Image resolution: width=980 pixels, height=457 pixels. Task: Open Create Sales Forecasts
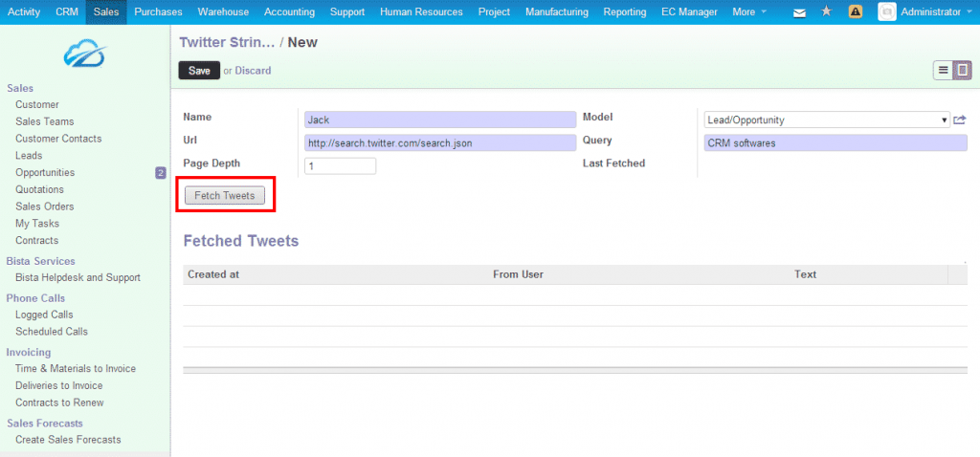68,440
